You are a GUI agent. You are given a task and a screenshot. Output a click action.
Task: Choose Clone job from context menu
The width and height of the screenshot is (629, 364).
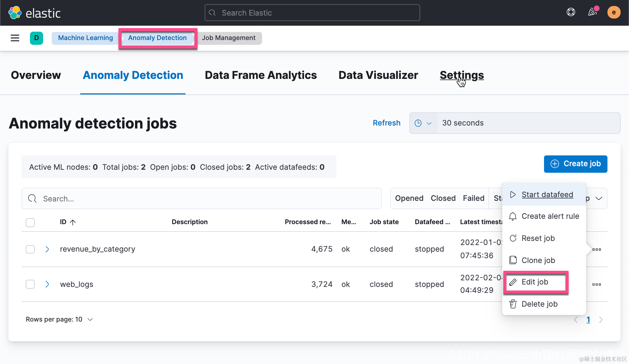538,260
